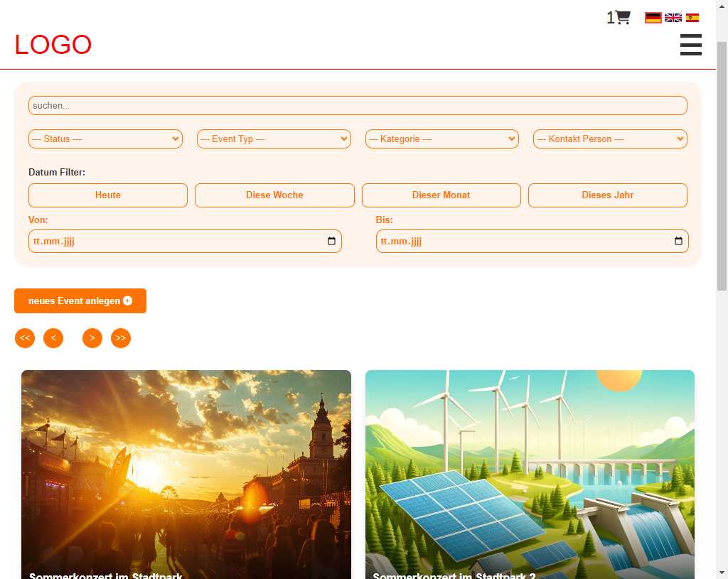Open the shopping cart icon
Image resolution: width=728 pixels, height=579 pixels.
click(x=622, y=18)
